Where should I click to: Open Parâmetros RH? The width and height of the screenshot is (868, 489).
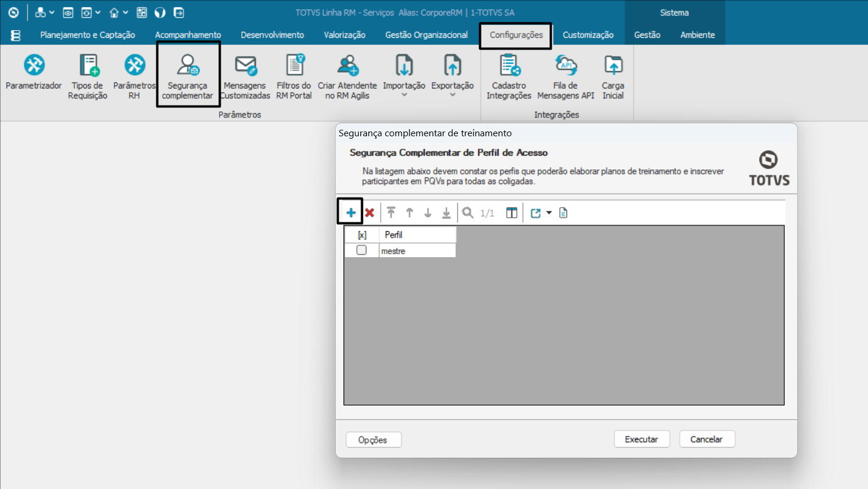(x=135, y=77)
